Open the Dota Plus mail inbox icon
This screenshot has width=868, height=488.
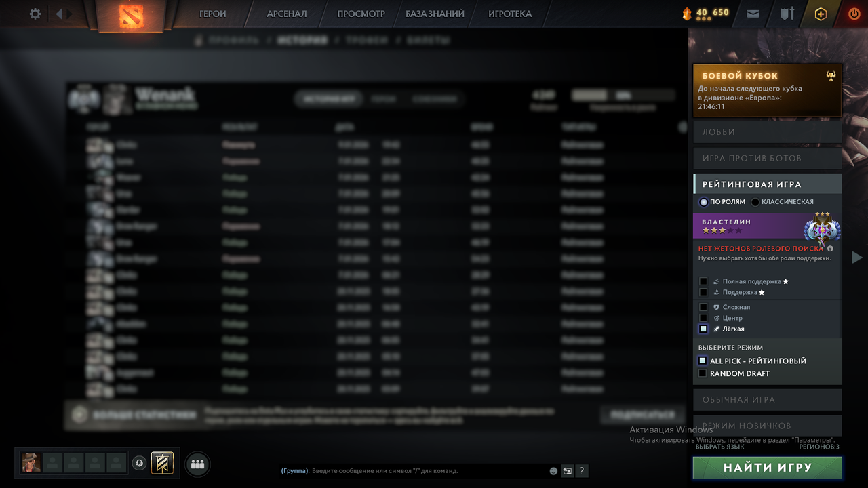753,14
